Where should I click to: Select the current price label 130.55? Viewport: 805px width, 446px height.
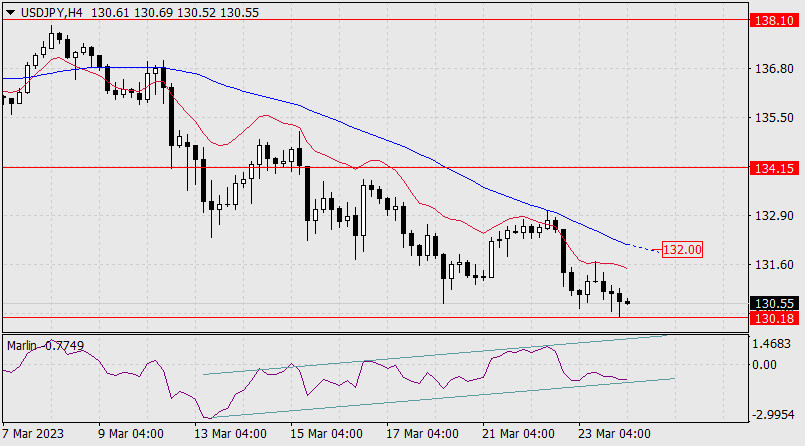click(774, 304)
